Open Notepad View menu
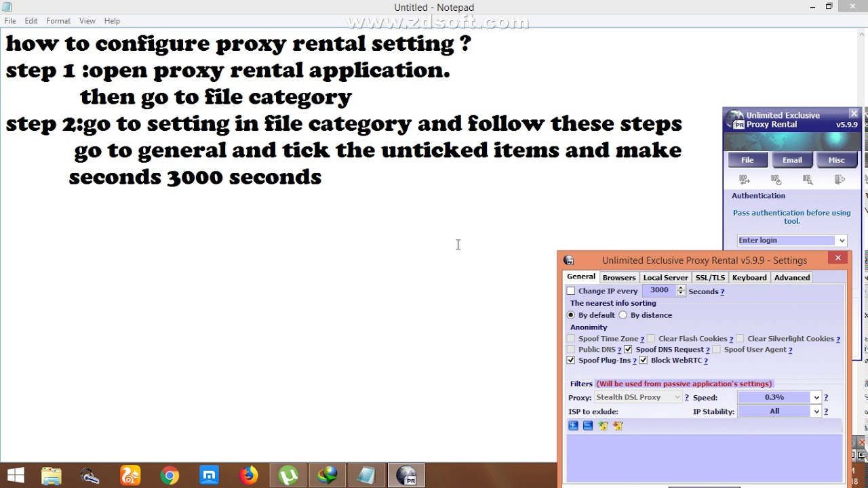868x488 pixels. pos(87,21)
